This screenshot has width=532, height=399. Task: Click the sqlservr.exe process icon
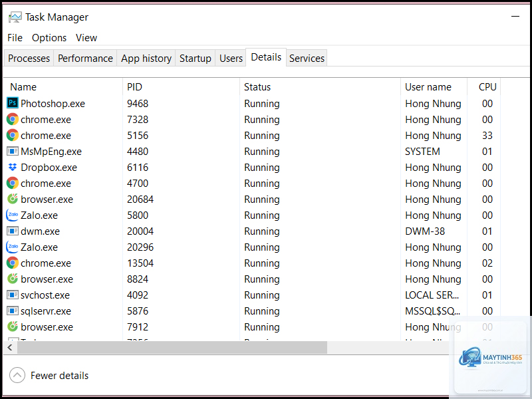(x=13, y=311)
